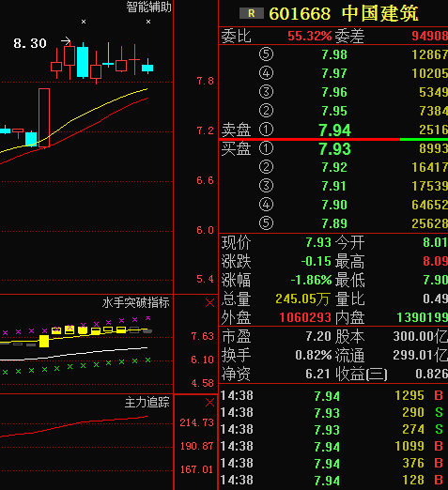Select the 14:38 trade with volume 1295
448x490 pixels.
coord(333,396)
